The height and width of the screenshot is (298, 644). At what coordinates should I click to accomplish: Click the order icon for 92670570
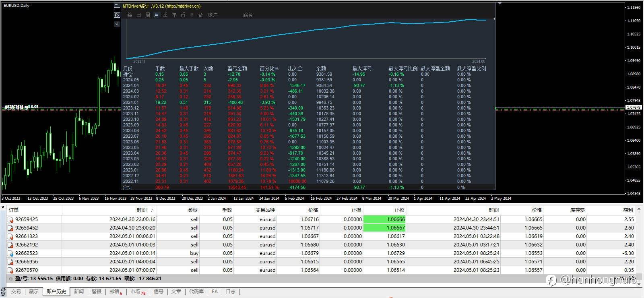11,270
